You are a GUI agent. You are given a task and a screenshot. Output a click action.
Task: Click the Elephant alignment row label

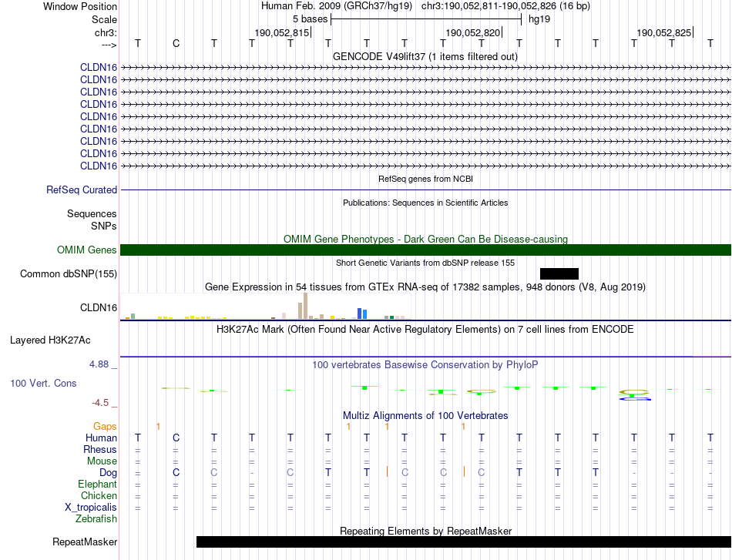point(98,484)
